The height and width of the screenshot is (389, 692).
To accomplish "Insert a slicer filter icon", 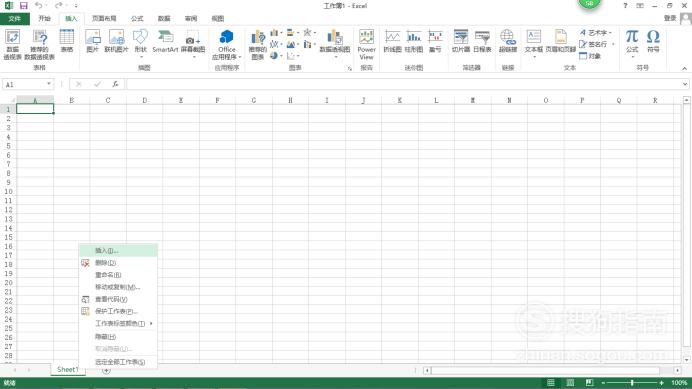I will click(x=461, y=41).
